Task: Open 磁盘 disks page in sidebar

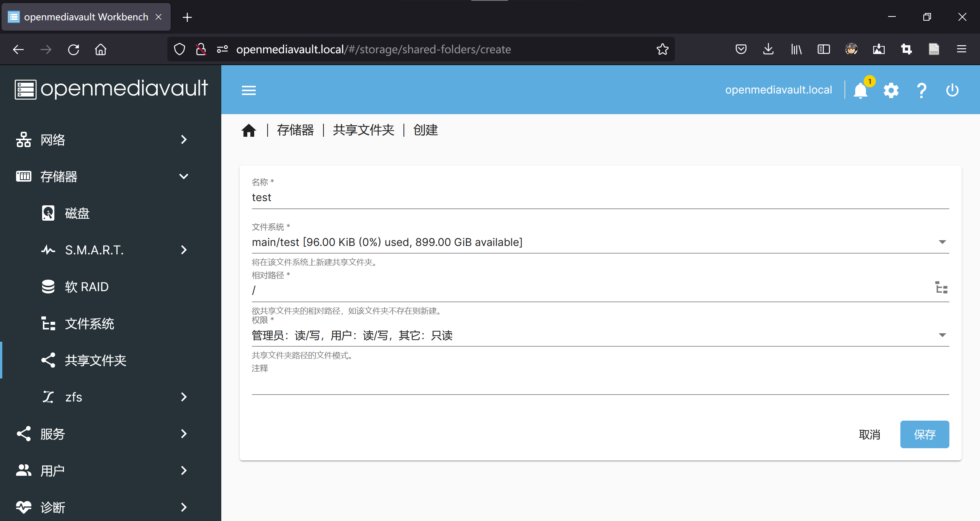Action: click(77, 213)
